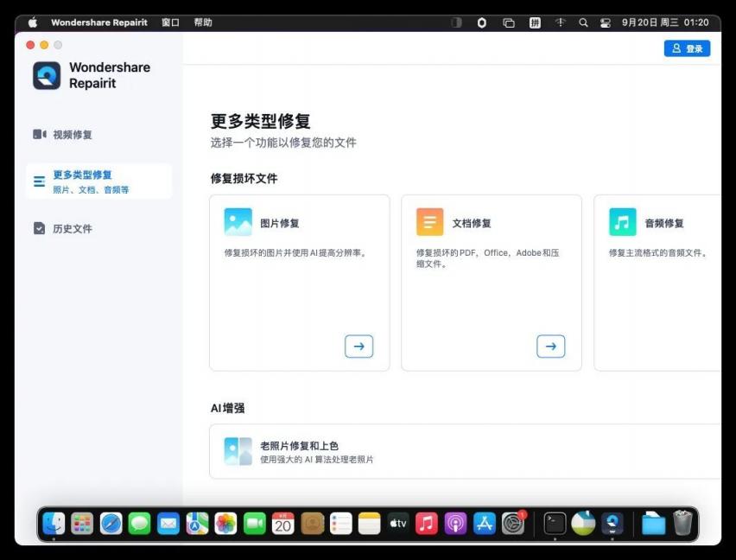
Task: Click the image repair (图片修复) icon
Action: tap(238, 222)
